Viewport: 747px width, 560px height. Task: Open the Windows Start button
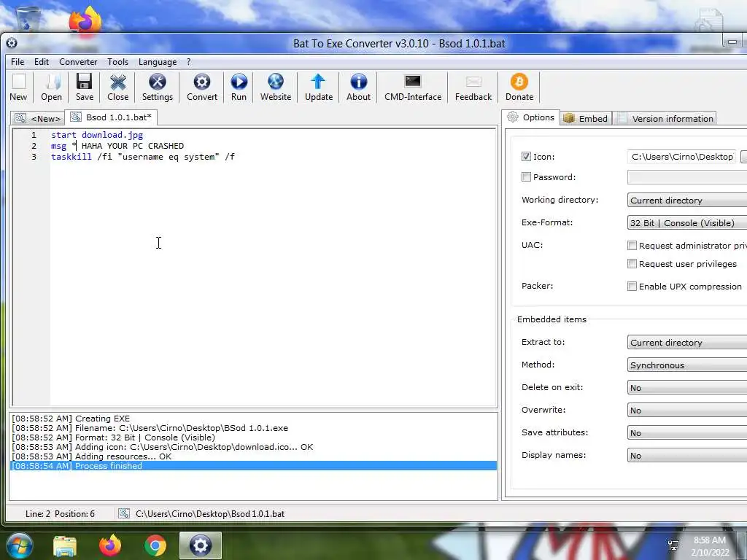pyautogui.click(x=19, y=545)
